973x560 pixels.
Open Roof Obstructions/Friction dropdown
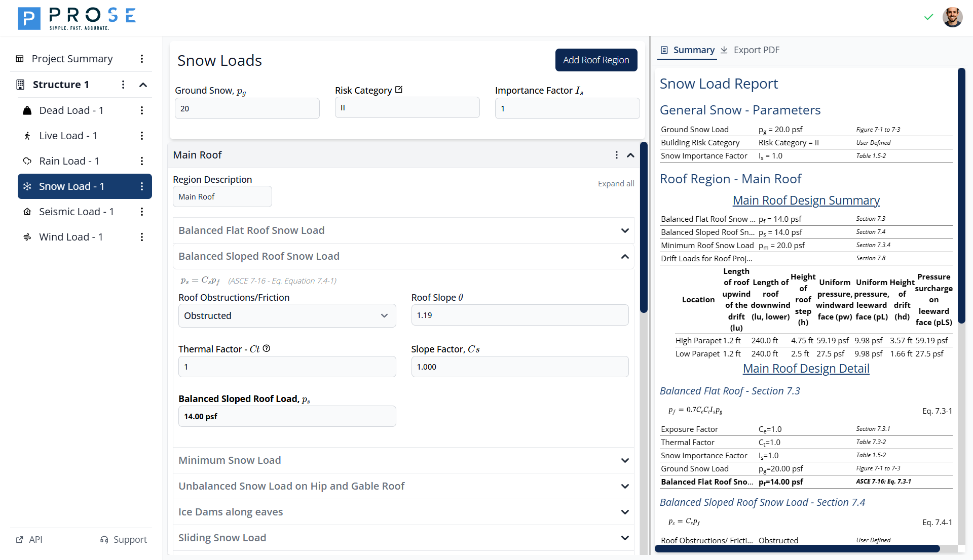point(287,315)
